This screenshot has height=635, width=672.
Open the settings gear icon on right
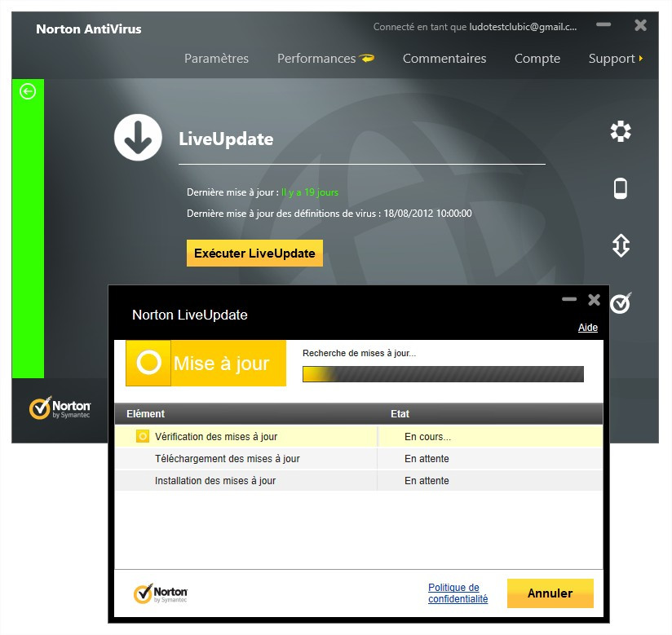(x=621, y=131)
